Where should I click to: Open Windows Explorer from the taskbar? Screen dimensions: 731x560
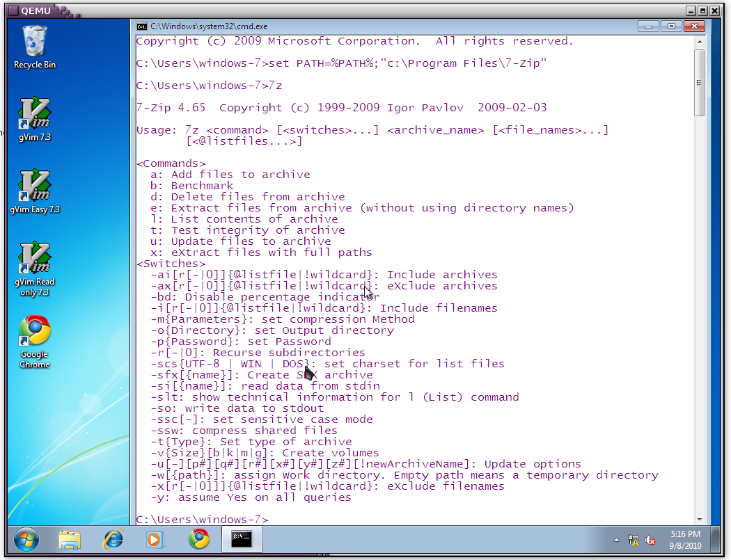pos(70,539)
